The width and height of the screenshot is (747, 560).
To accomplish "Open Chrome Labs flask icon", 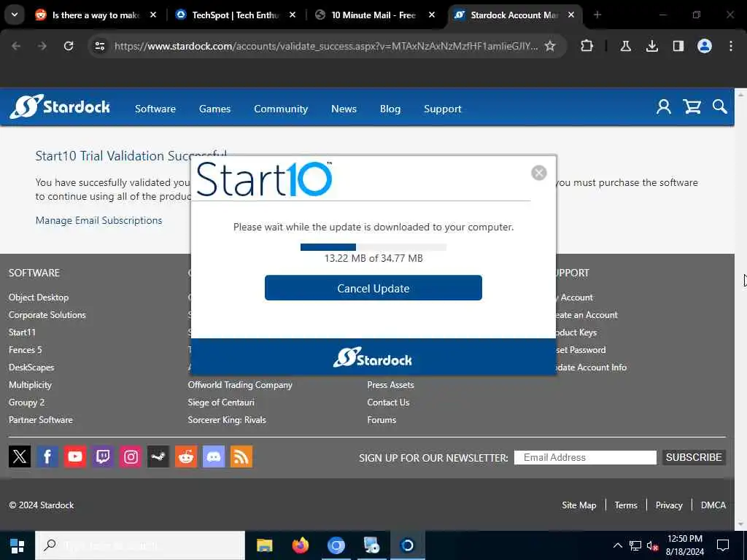I will coord(625,46).
